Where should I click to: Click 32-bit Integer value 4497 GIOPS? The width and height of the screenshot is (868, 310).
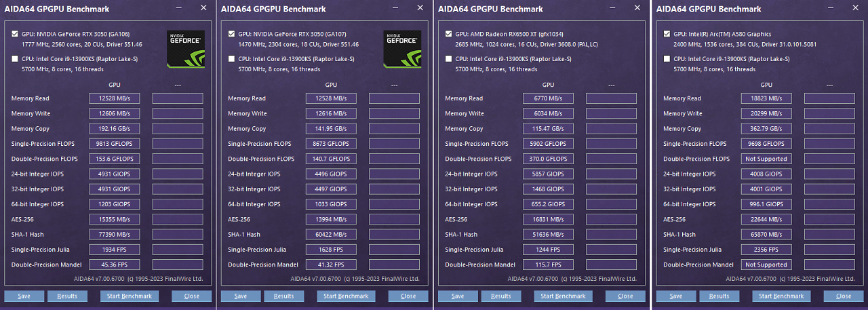tap(331, 189)
